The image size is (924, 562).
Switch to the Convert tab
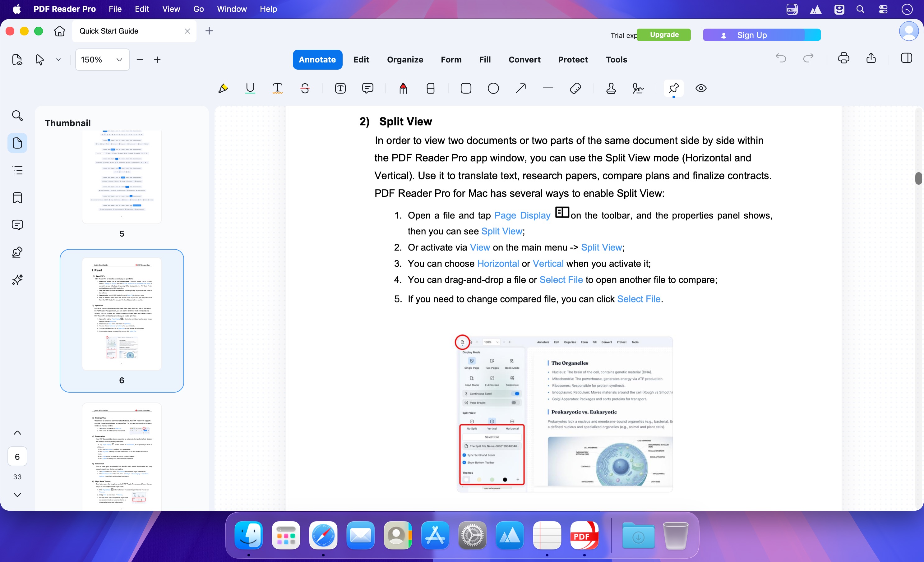(524, 60)
